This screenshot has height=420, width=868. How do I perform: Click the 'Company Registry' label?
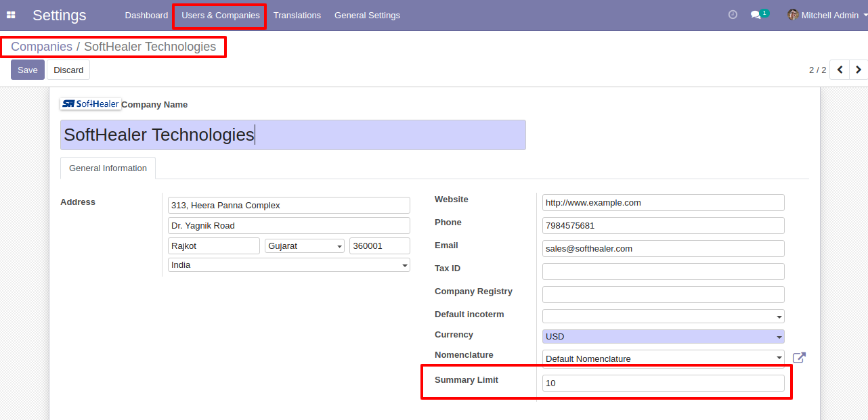click(473, 291)
